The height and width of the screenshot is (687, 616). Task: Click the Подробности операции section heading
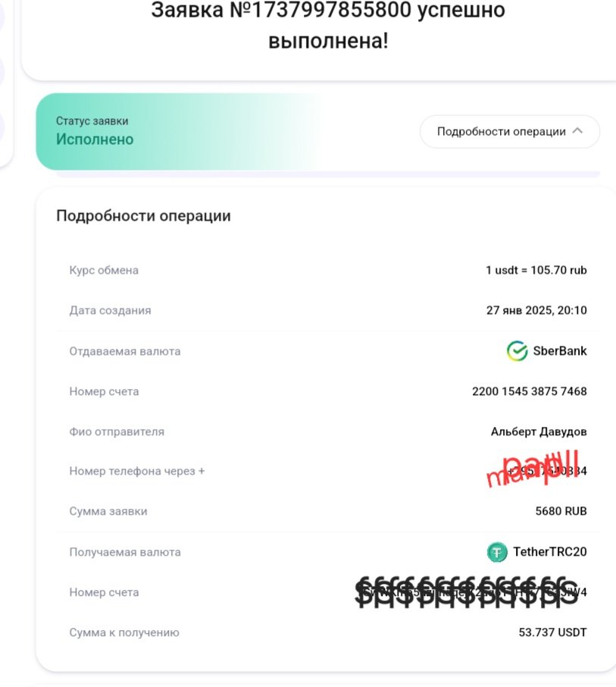[x=143, y=216]
